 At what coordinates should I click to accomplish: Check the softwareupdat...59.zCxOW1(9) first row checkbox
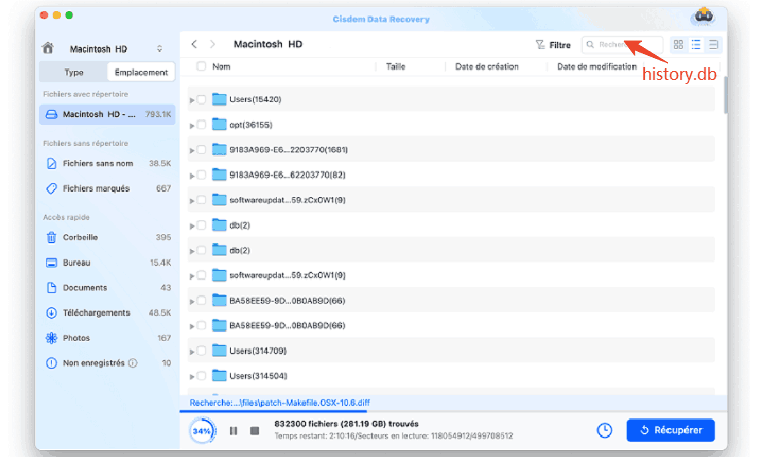click(201, 200)
